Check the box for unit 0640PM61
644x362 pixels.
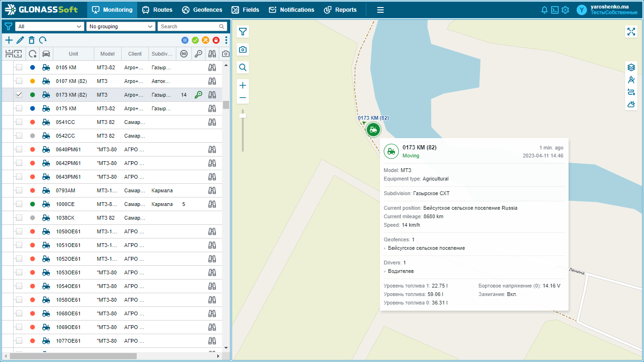(x=19, y=149)
